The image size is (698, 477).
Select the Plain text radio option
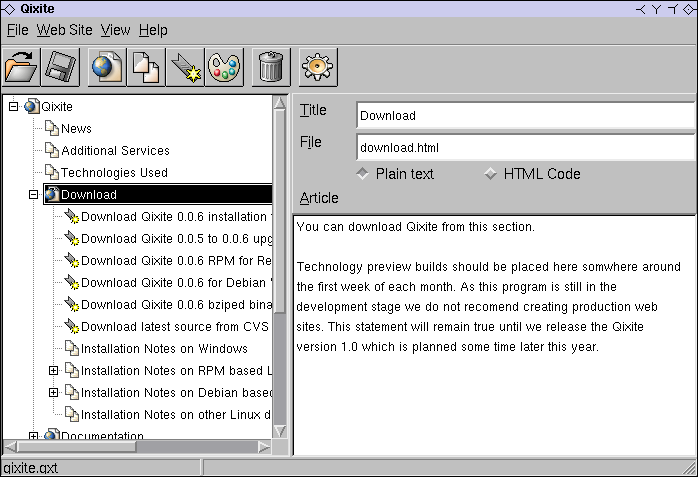362,174
